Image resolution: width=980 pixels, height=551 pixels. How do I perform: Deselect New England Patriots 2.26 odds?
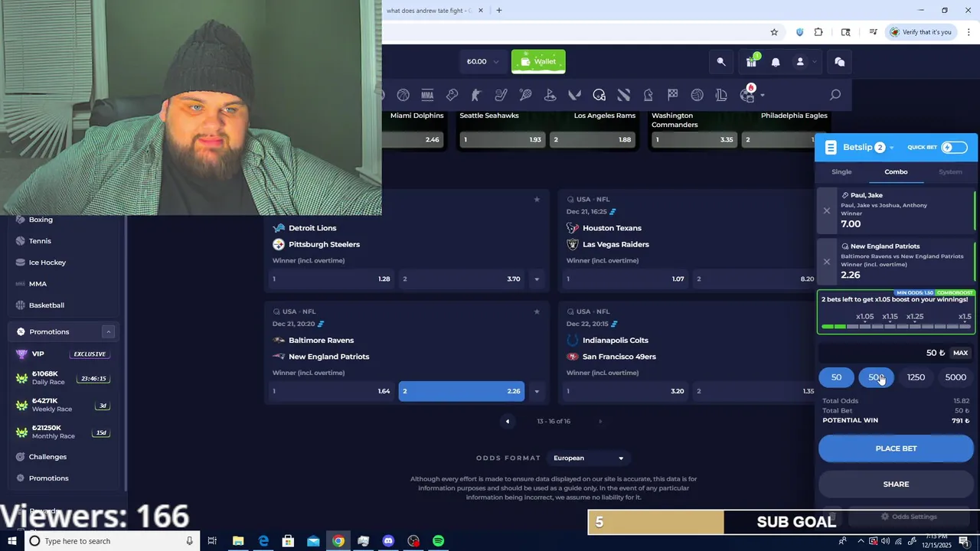point(461,391)
